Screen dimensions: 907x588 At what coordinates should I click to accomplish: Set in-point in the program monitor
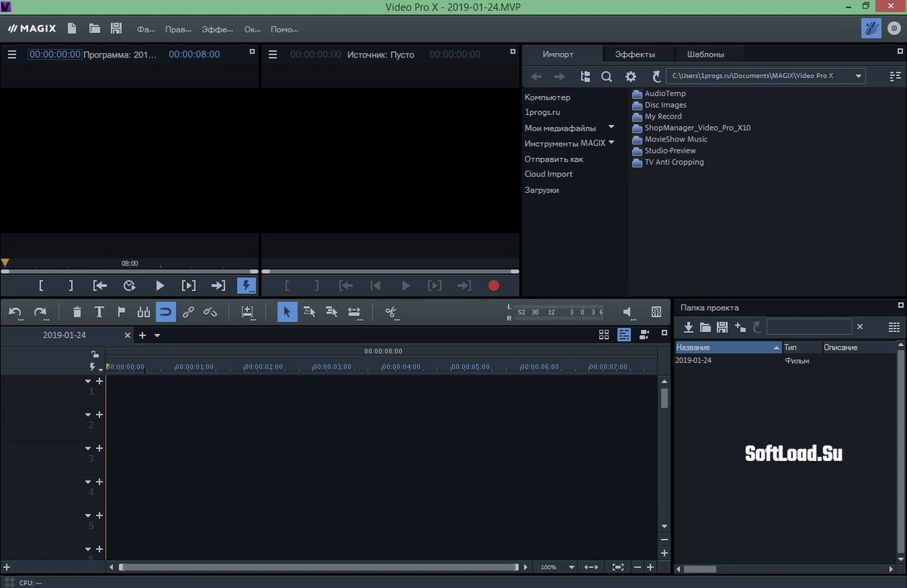[41, 286]
